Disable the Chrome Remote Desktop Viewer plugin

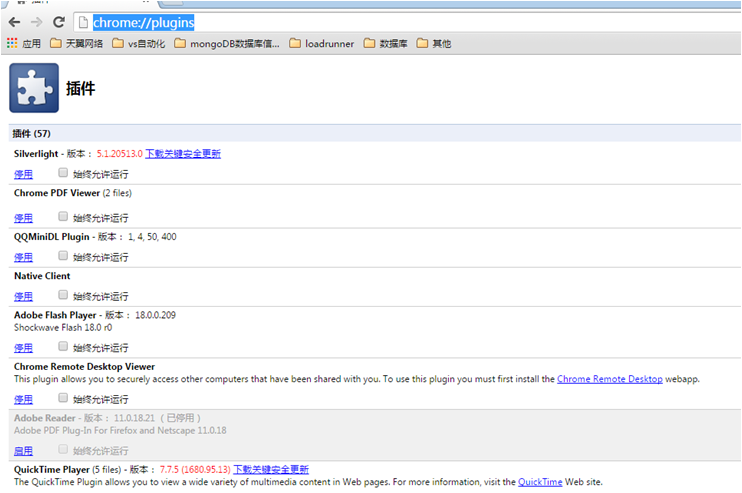coord(23,399)
